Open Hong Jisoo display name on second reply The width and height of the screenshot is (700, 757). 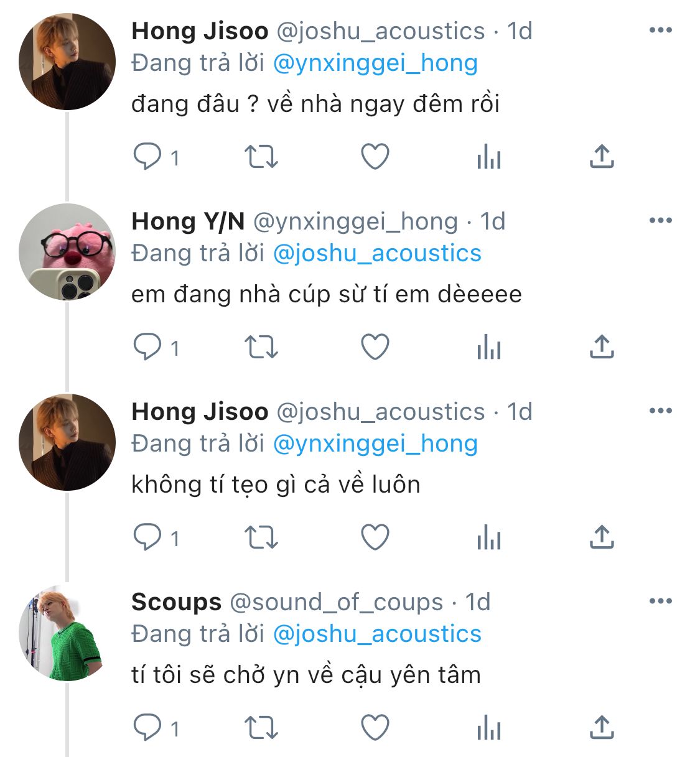[200, 411]
